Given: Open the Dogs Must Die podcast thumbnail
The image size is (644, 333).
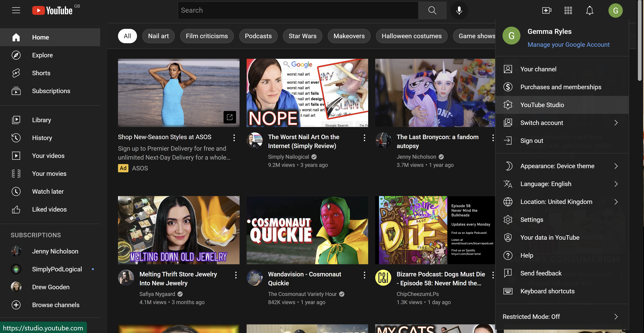Looking at the screenshot, I should pos(435,230).
